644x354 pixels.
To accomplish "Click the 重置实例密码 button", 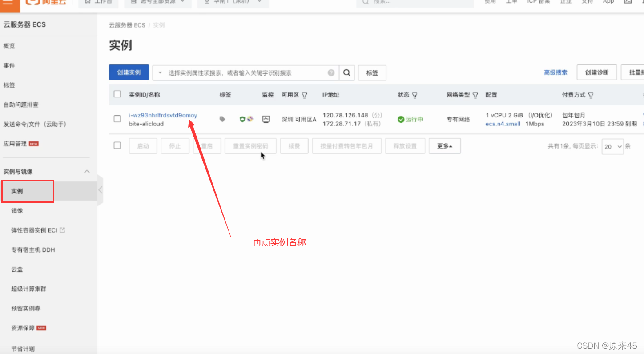I will click(x=250, y=146).
